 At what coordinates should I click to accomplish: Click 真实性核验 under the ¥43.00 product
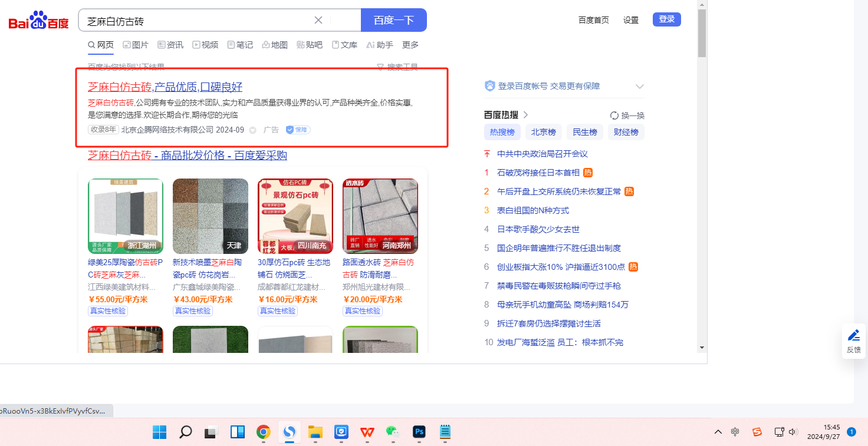click(x=193, y=311)
